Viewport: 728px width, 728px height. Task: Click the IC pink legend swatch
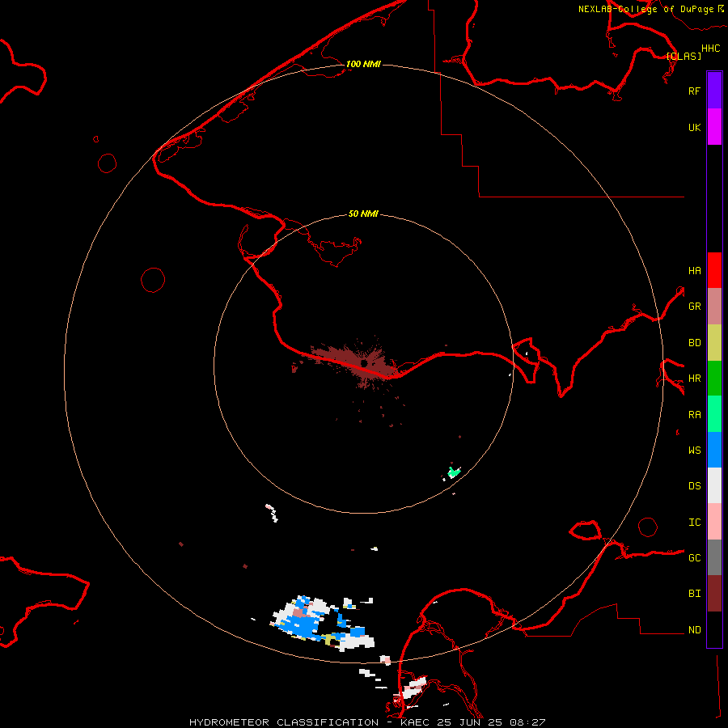714,522
